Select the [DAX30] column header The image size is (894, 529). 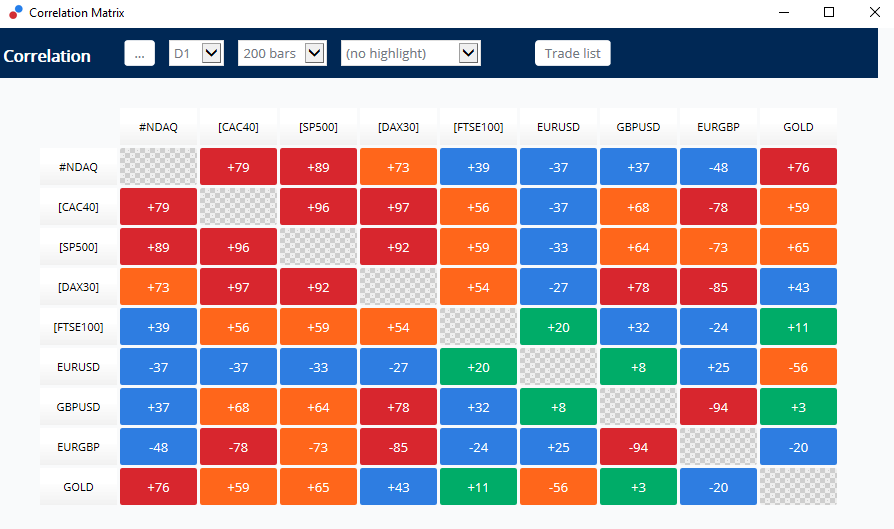pyautogui.click(x=398, y=127)
